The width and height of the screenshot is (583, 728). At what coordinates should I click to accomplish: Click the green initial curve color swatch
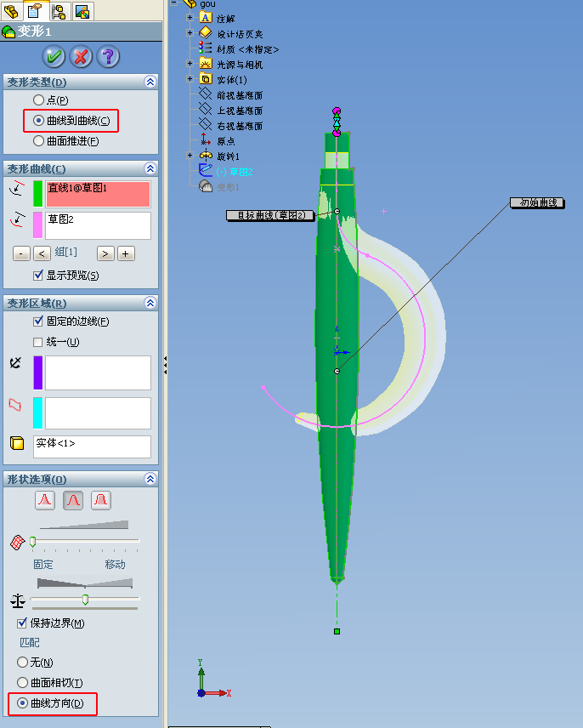point(38,194)
